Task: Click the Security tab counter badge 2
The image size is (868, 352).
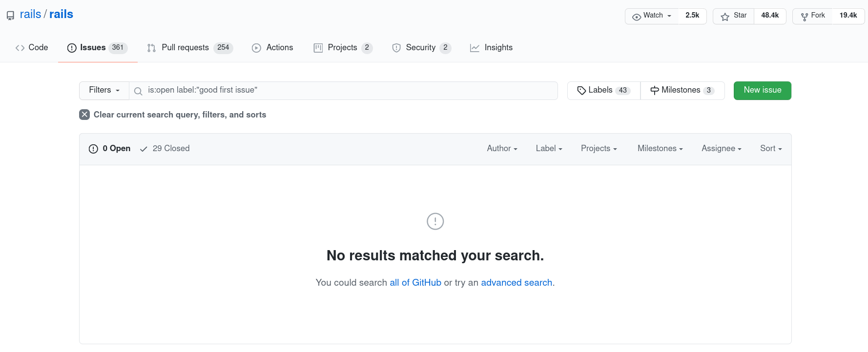Action: [445, 48]
